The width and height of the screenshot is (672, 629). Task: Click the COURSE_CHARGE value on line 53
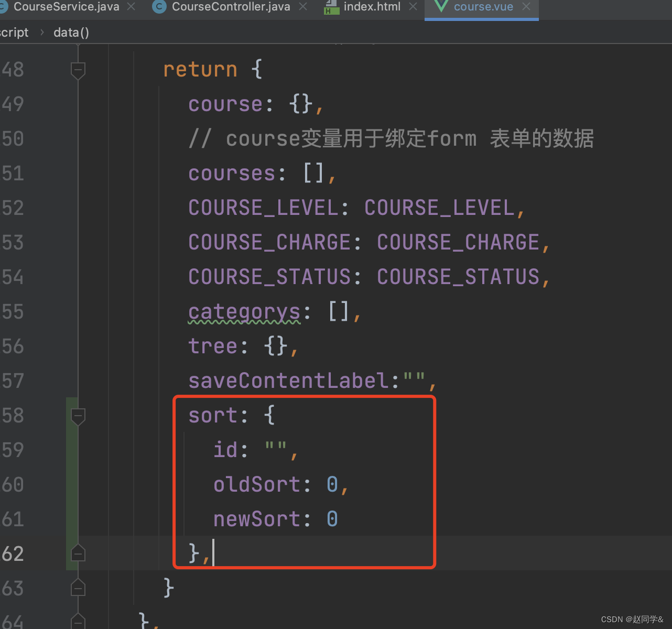[x=458, y=242]
